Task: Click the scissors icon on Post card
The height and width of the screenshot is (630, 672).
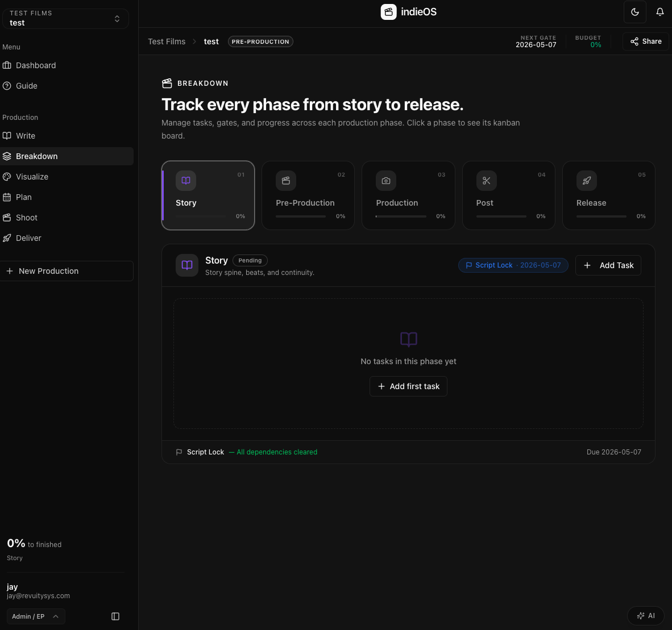Action: click(x=487, y=181)
